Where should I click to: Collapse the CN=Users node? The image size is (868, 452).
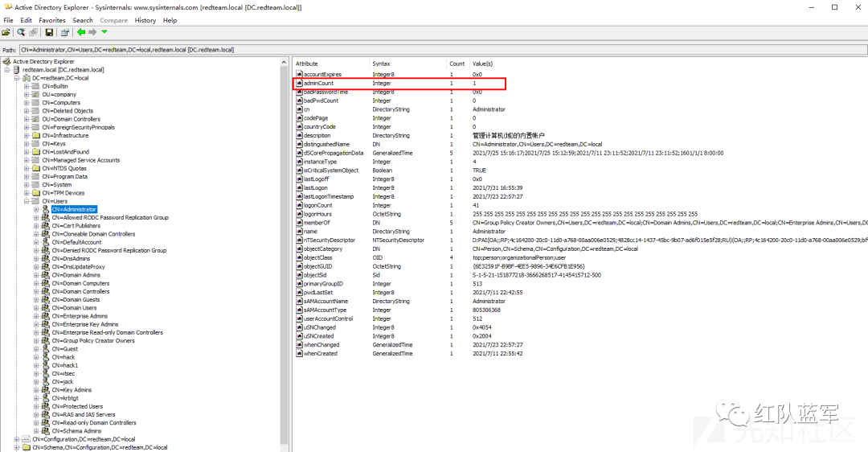[26, 201]
